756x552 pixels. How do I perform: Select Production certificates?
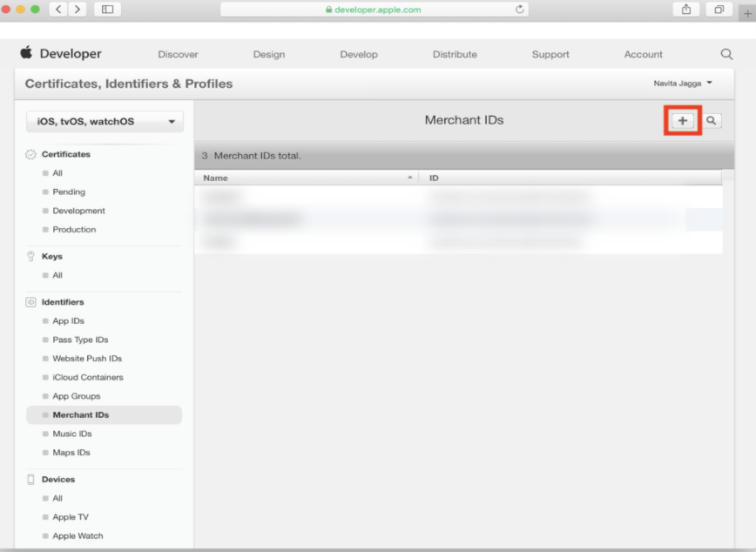(x=74, y=230)
